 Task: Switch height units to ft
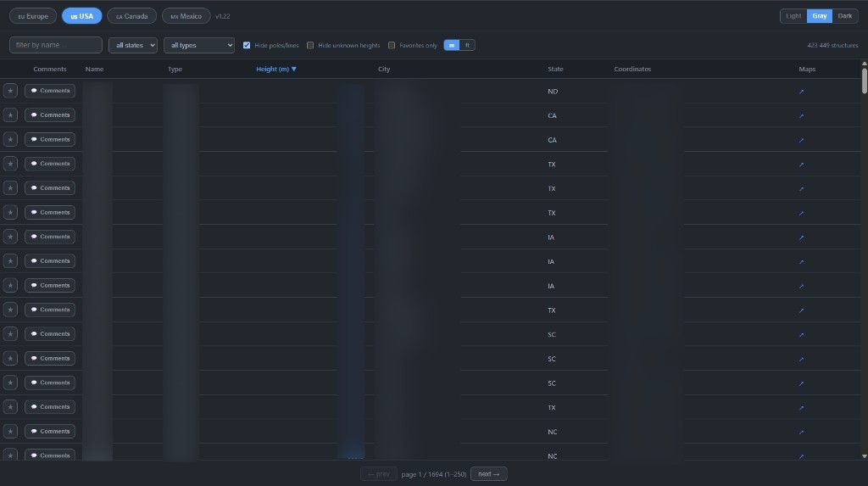[467, 46]
